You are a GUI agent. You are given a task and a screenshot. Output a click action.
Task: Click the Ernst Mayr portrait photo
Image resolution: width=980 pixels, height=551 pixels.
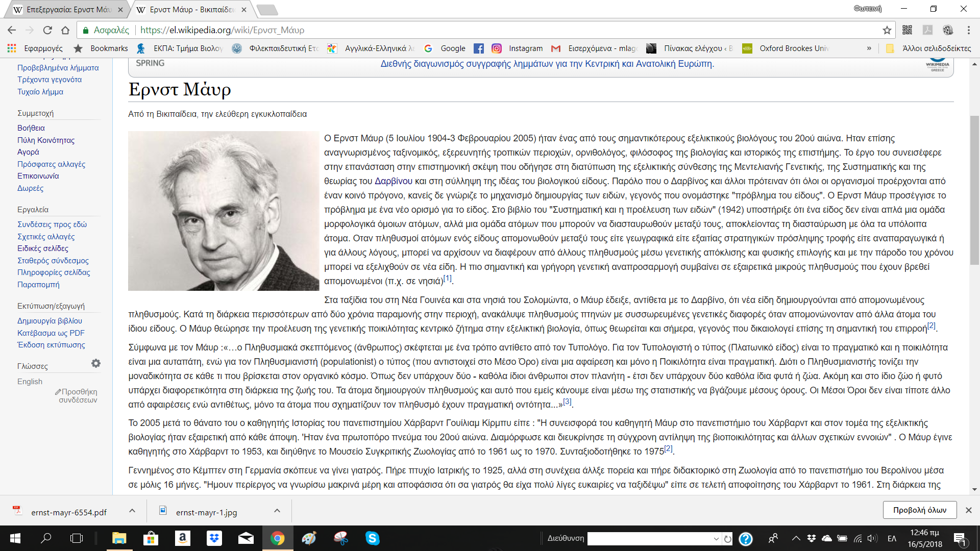224,211
